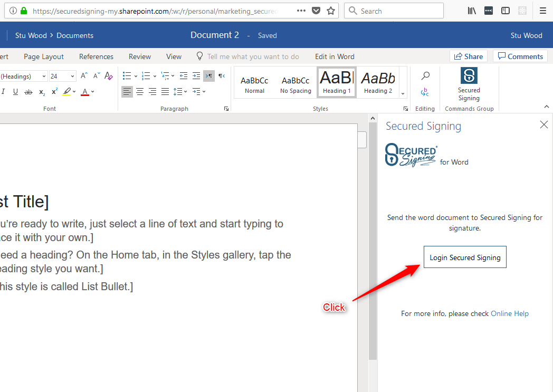Screen dimensions: 553x392
Task: Grow the font size
Action: point(83,76)
